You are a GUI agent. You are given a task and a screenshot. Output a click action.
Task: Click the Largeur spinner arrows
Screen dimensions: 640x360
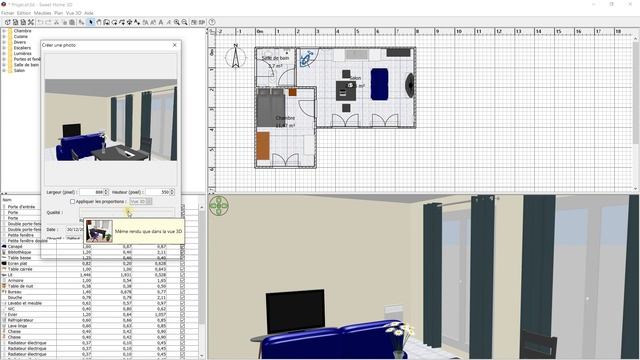(x=107, y=192)
